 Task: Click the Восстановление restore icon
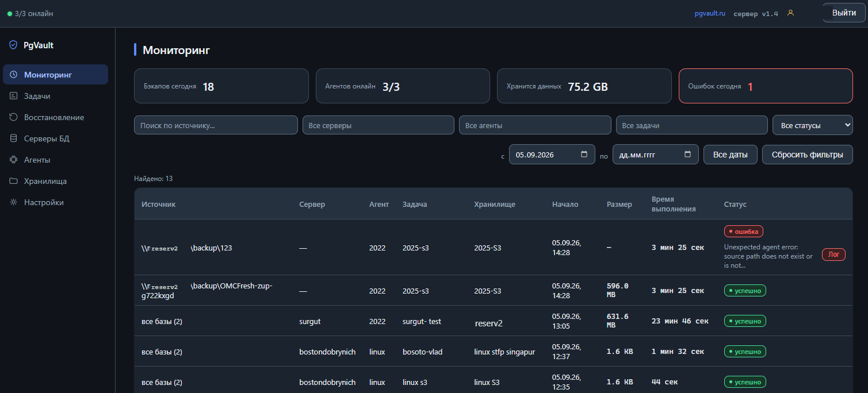13,117
